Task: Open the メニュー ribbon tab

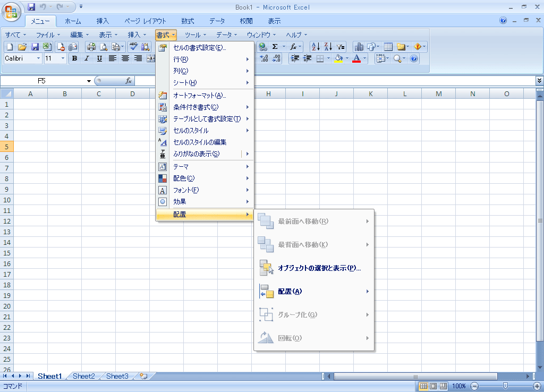Action: point(40,21)
